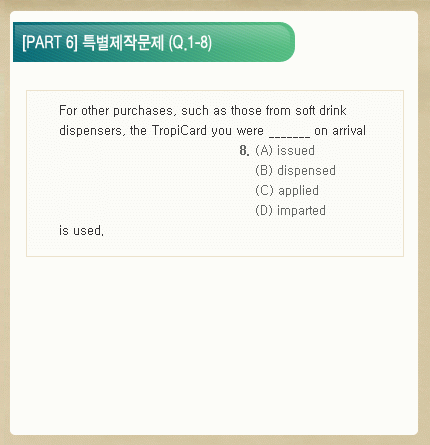Click the (D) option letter

pos(264,211)
